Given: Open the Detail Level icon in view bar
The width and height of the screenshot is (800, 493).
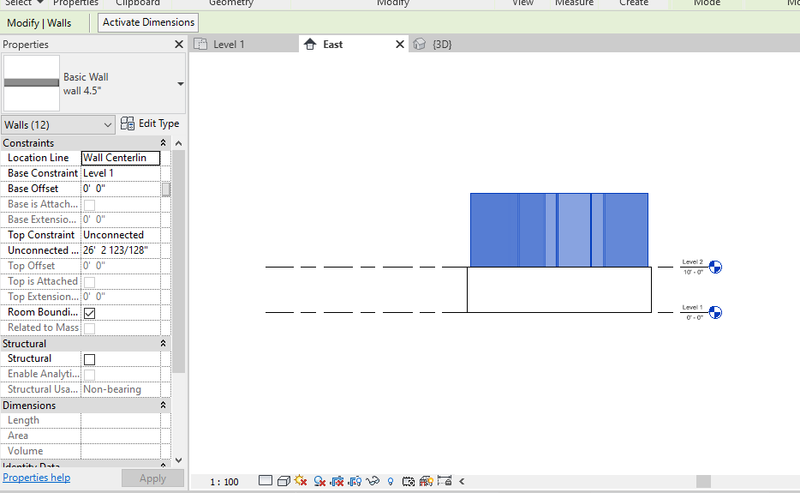Looking at the screenshot, I should coord(265,481).
